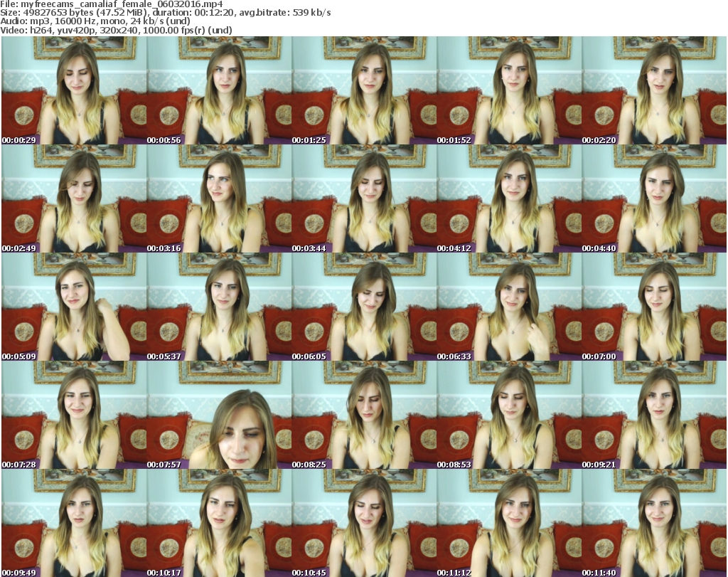Click the thumbnail stamped 00:10:45
Viewport: 728px width, 577px height.
point(364,523)
